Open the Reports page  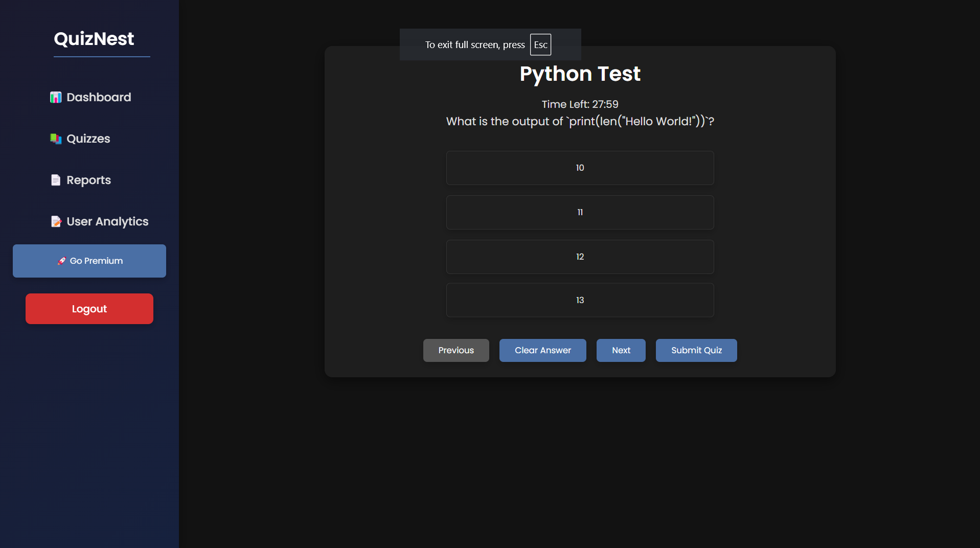pos(88,180)
